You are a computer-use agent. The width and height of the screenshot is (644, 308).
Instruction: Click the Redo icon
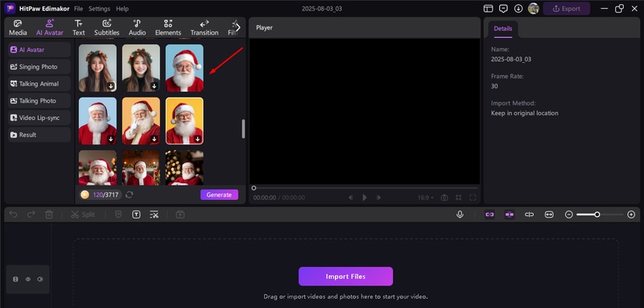point(31,214)
